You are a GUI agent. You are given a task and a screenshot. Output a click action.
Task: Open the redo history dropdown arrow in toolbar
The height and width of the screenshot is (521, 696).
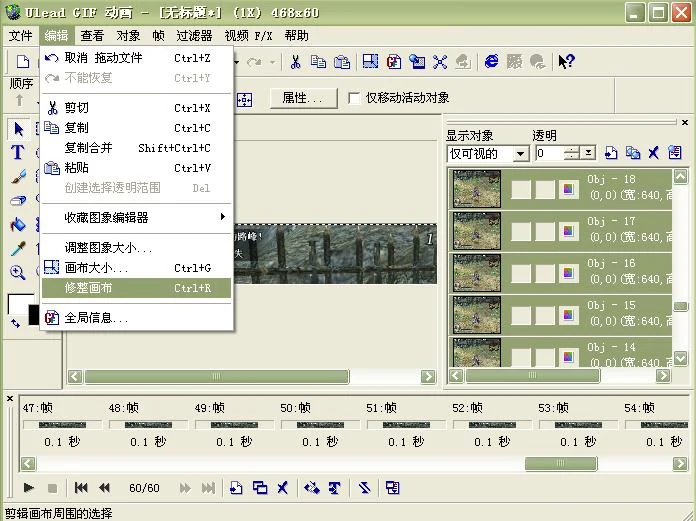pos(273,62)
